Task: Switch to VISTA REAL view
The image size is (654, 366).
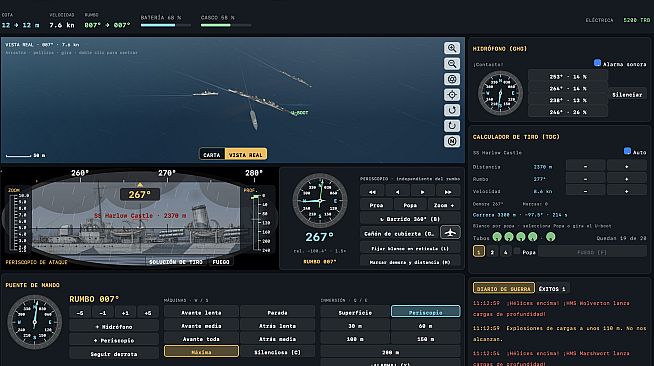Action: point(246,154)
